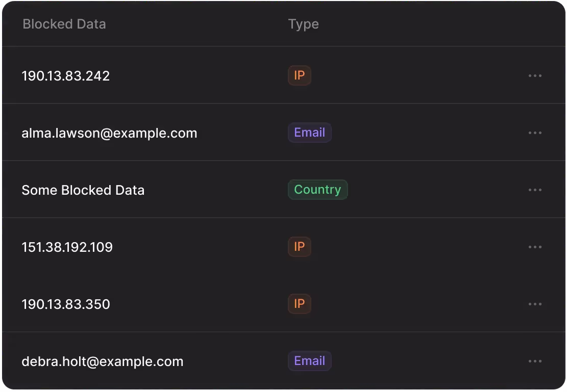This screenshot has width=567, height=392.
Task: Click the green Country type badge
Action: pyautogui.click(x=317, y=190)
